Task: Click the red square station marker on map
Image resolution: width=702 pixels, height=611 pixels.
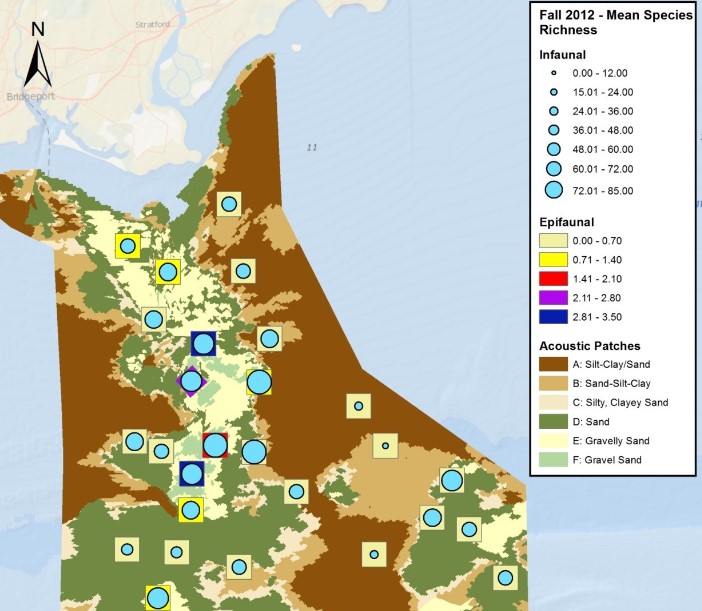Action: (215, 445)
